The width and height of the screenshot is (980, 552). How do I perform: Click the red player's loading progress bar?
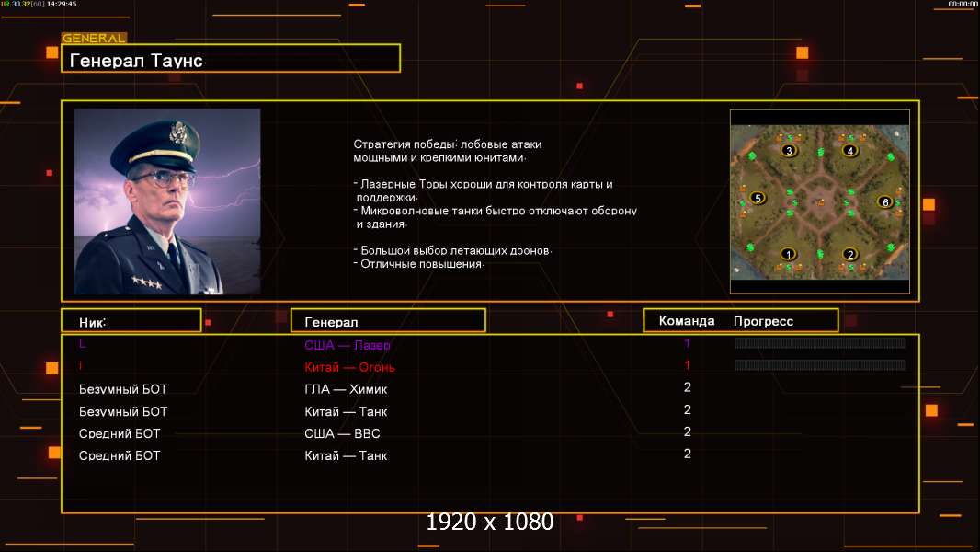[820, 364]
